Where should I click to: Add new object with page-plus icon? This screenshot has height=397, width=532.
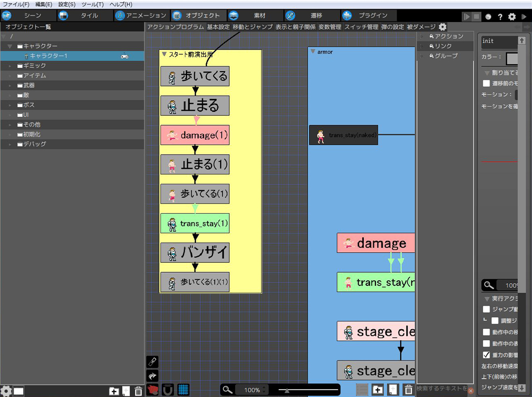click(126, 391)
